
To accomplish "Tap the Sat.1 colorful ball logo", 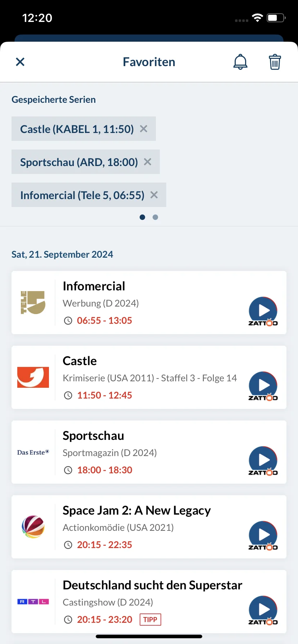I will click(33, 527).
